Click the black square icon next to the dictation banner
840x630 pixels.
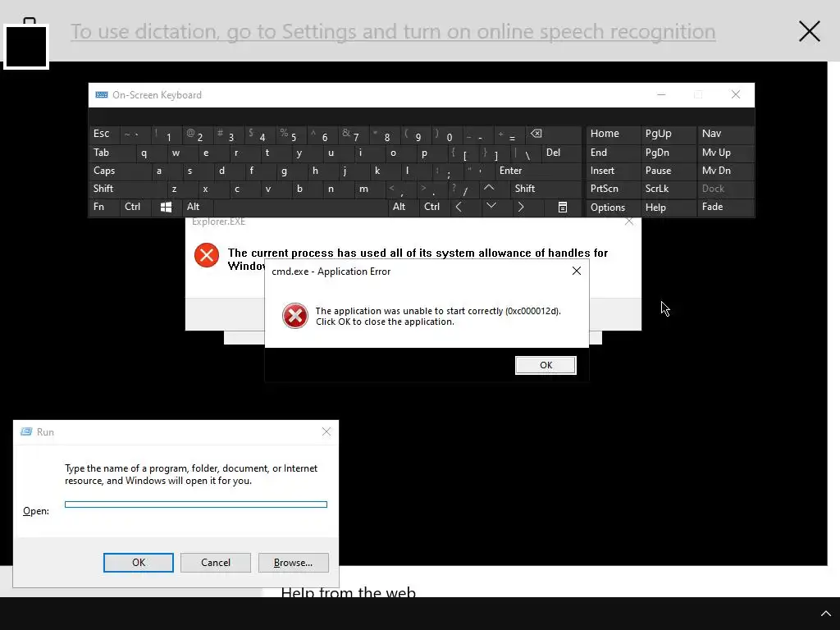point(26,46)
